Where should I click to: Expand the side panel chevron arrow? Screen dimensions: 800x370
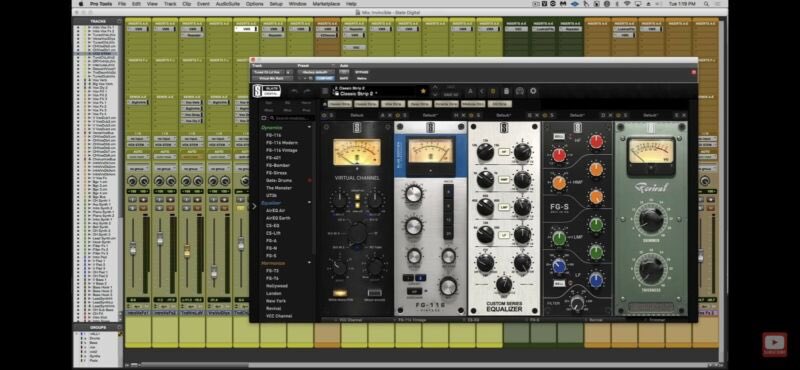(254, 206)
